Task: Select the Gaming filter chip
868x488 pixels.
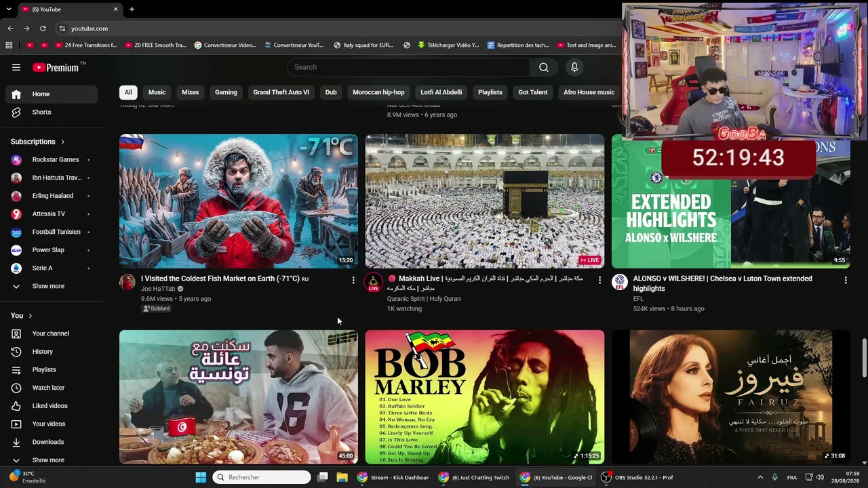Action: pyautogui.click(x=226, y=92)
